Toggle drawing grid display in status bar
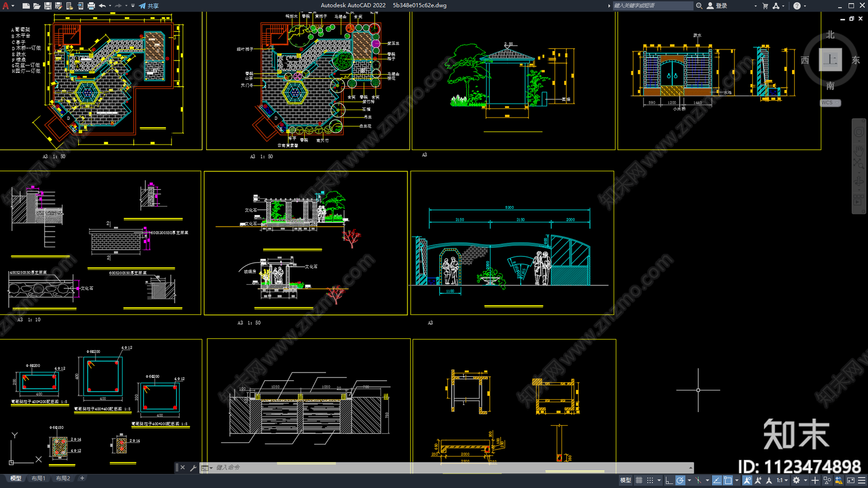 coord(639,480)
